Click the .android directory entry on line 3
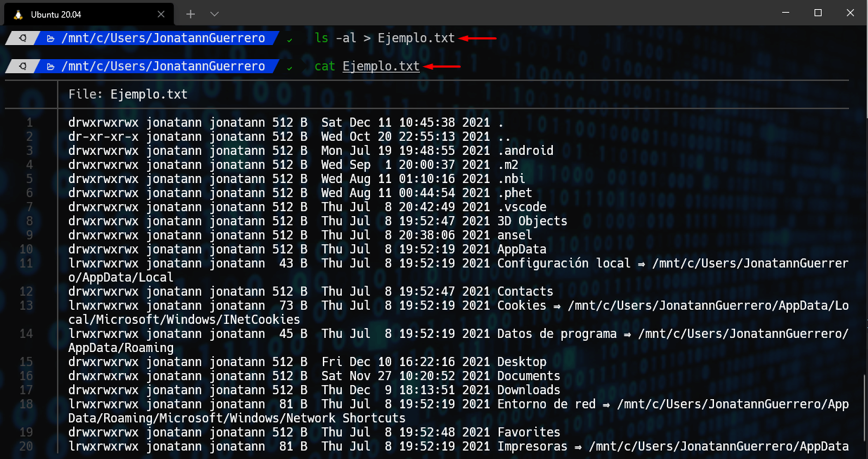The image size is (868, 459). coord(525,151)
